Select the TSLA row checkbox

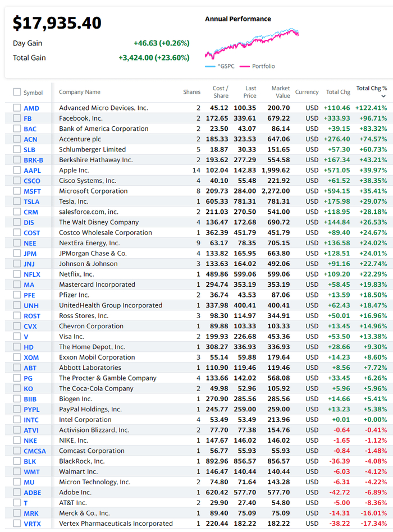[17, 201]
